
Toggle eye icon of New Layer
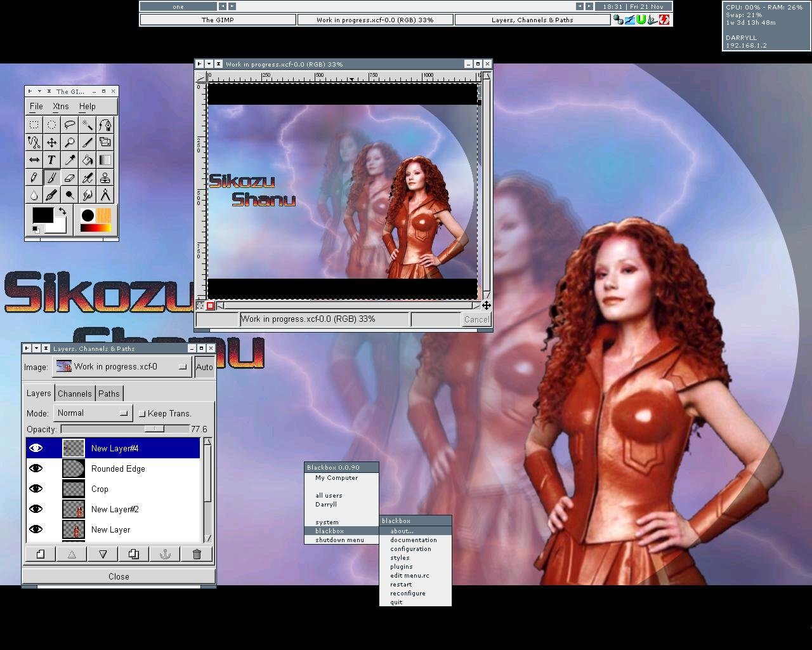(36, 529)
